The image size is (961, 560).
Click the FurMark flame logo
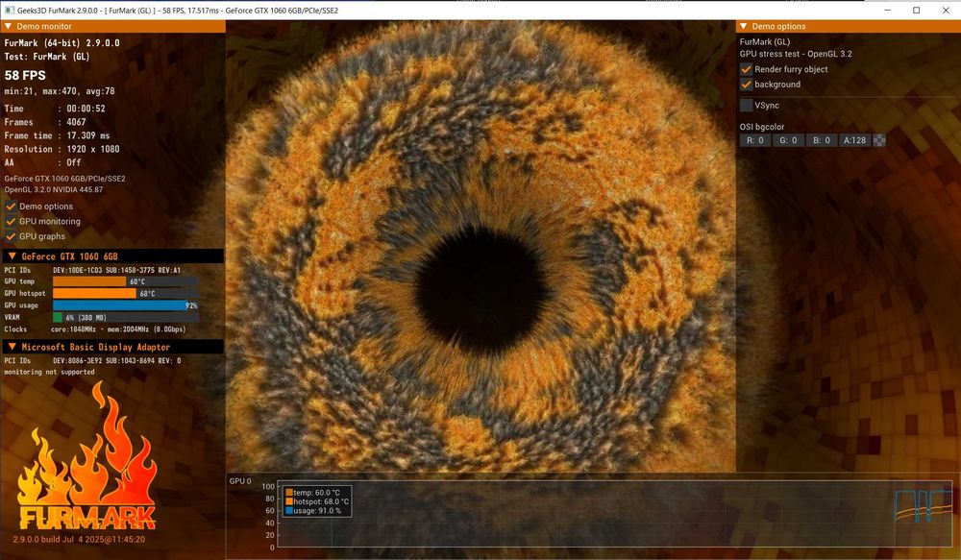pyautogui.click(x=87, y=456)
